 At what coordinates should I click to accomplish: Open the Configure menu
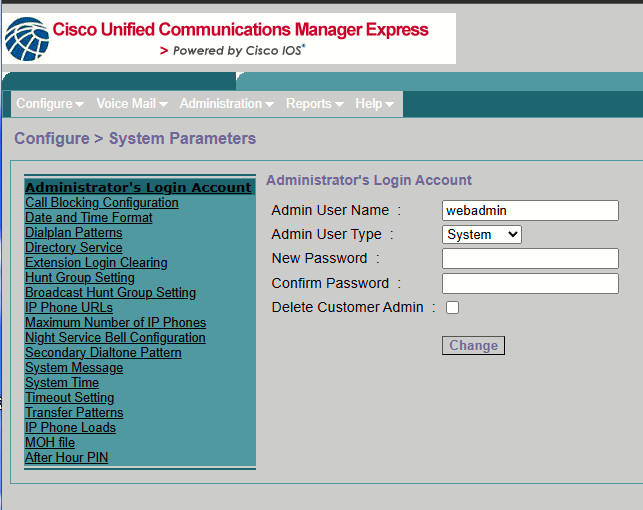point(50,104)
